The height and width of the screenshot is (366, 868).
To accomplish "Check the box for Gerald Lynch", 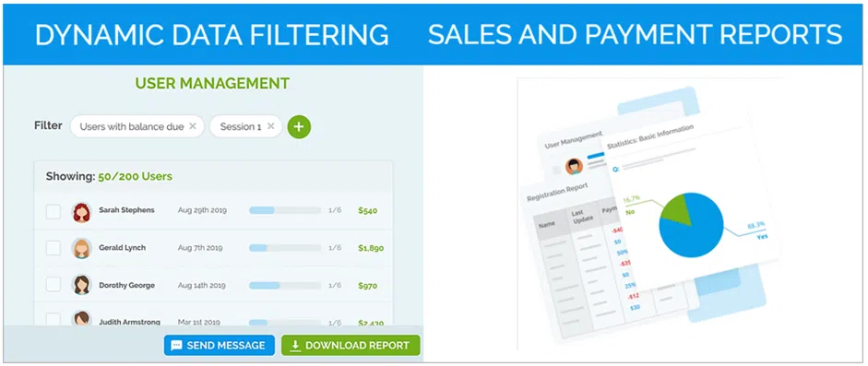I will tap(54, 248).
